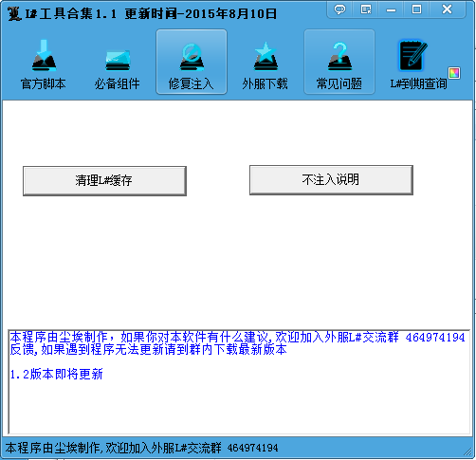This screenshot has height=460, width=476.
Task: Click the 1.2版本即将更新 line in text box
Action: pyautogui.click(x=56, y=374)
